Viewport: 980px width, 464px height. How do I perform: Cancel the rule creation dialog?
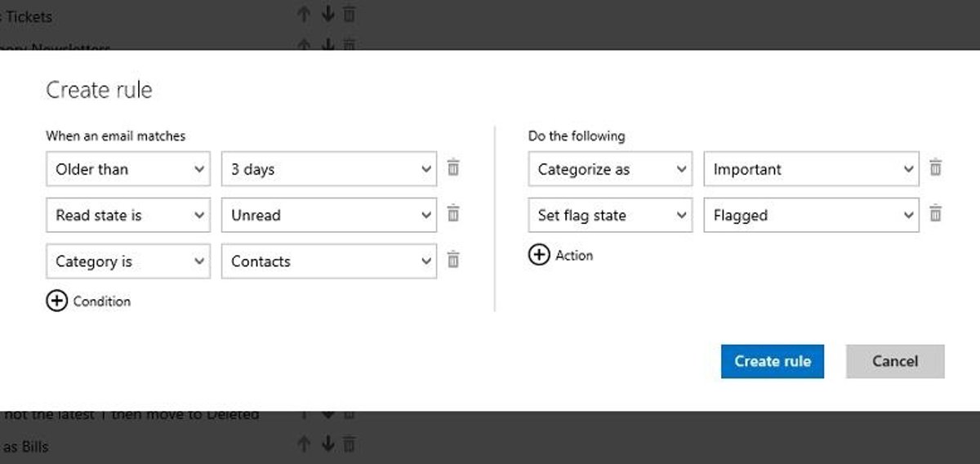[x=895, y=361]
